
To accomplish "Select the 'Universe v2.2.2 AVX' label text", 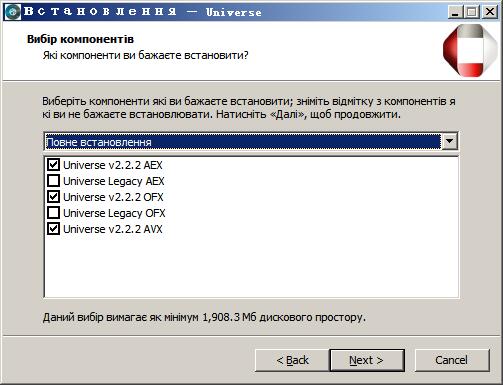I will tap(113, 229).
